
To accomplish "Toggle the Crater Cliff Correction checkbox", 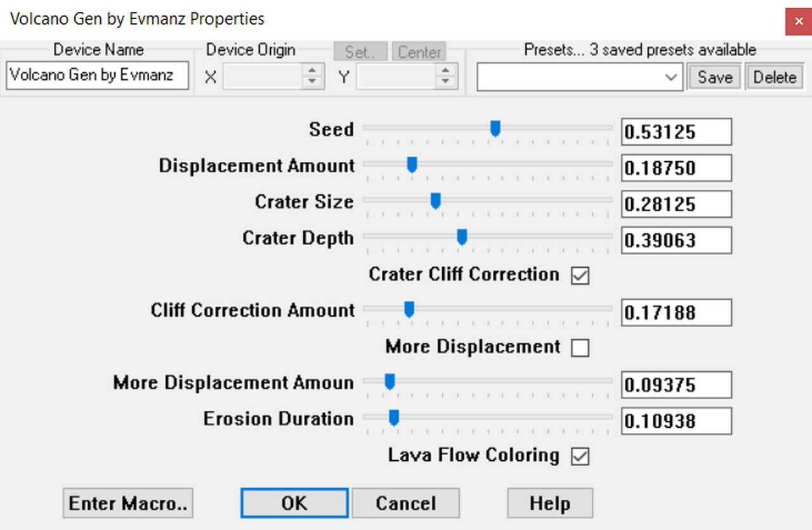I will (x=579, y=275).
